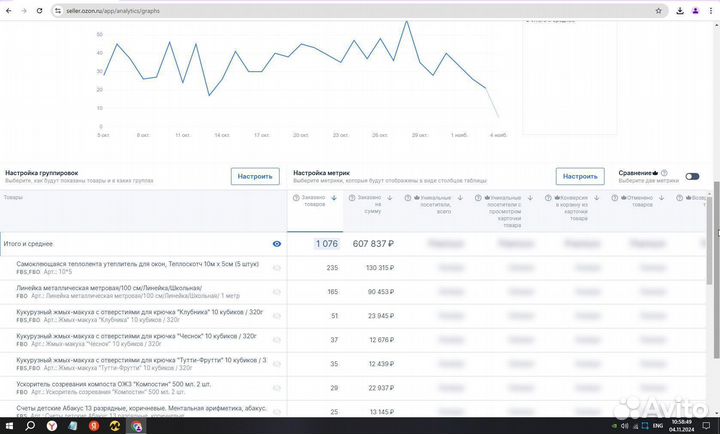Screen dimensions: 720x434
Task: Toggle eye icon on Итого и среднее row
Action: click(x=277, y=243)
